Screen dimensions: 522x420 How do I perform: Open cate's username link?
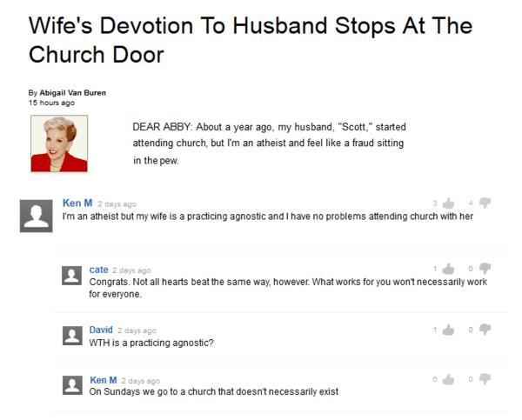[98, 270]
